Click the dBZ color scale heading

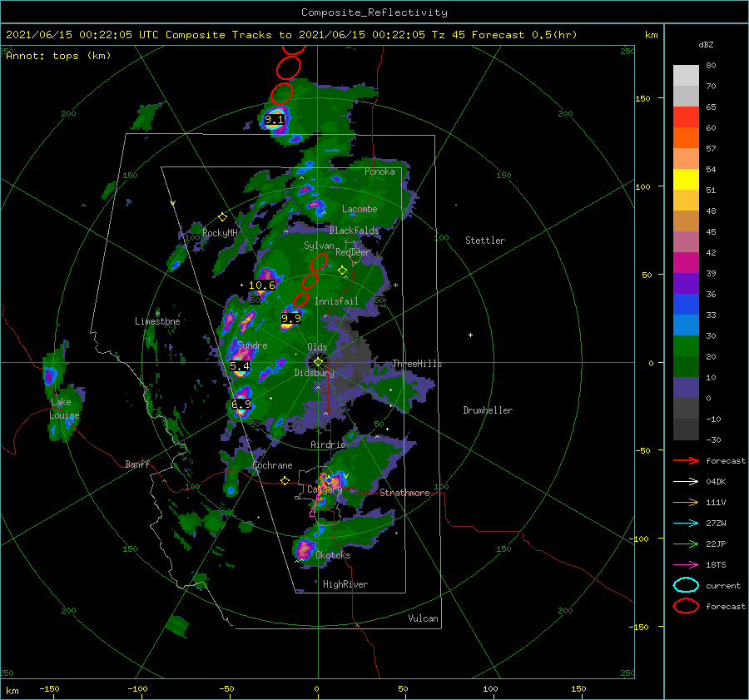click(706, 44)
